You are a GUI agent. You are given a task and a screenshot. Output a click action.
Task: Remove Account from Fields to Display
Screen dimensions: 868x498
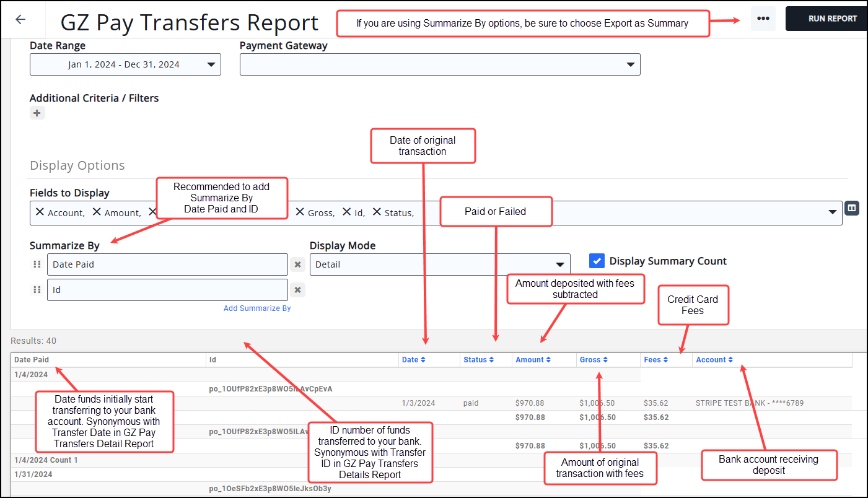40,212
